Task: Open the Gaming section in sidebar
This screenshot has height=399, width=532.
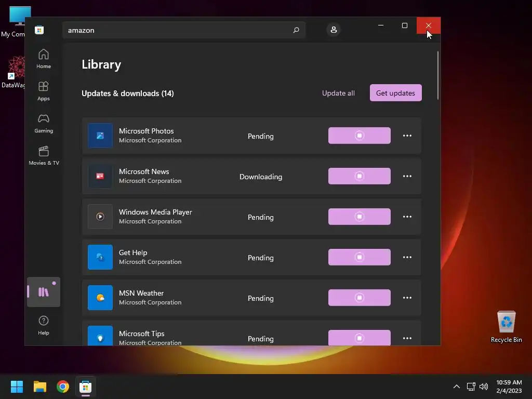Action: click(44, 123)
